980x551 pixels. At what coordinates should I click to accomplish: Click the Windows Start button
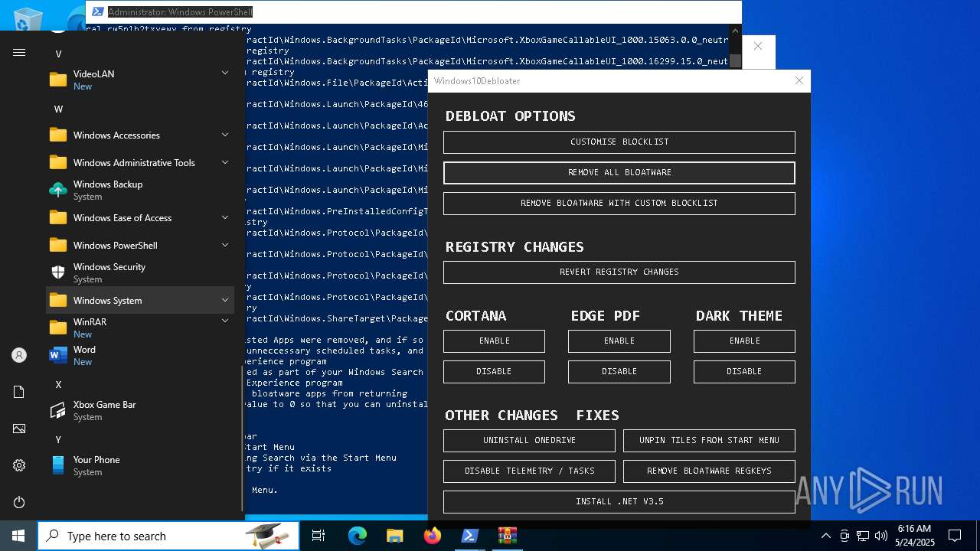tap(18, 536)
